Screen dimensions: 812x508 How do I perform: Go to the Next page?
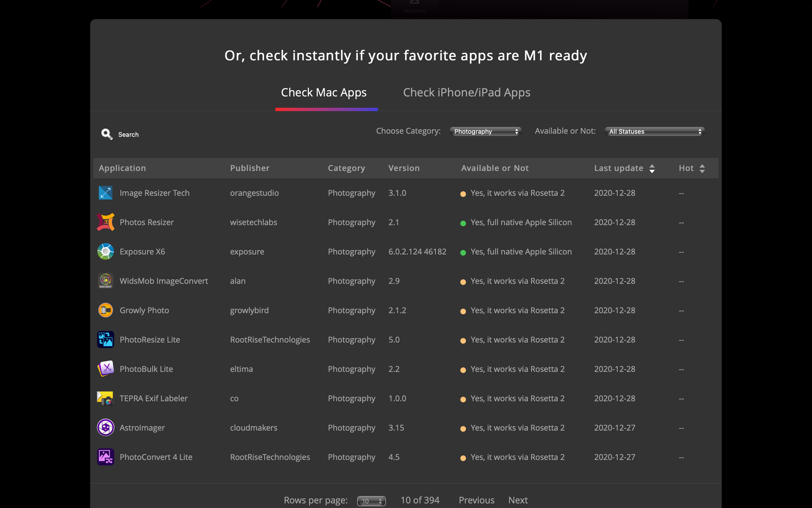(518, 500)
